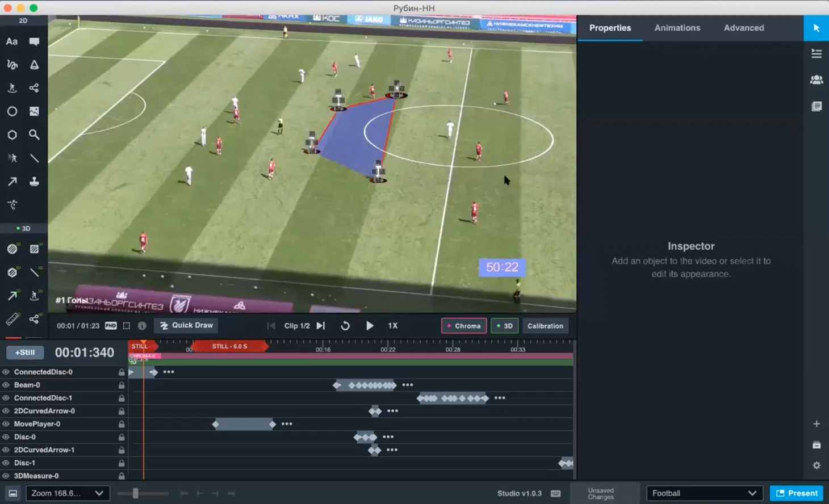Screen dimensions: 829x504
Task: Toggle the Chroma key button
Action: (x=464, y=326)
